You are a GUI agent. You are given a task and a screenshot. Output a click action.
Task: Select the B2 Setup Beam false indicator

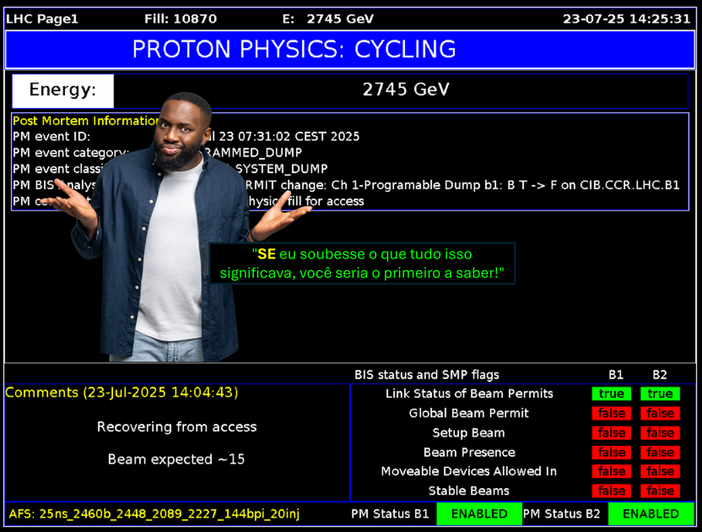660,433
